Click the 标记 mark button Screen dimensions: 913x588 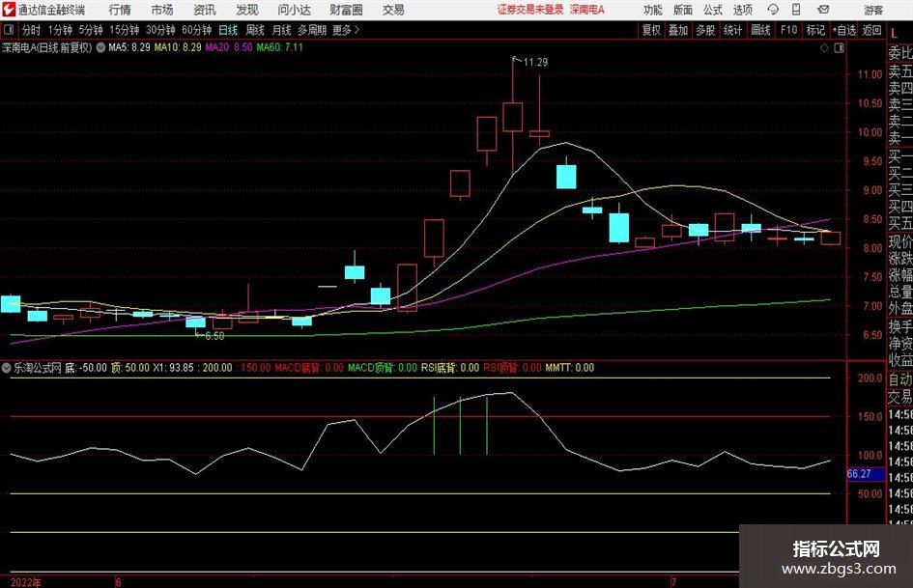(x=815, y=30)
